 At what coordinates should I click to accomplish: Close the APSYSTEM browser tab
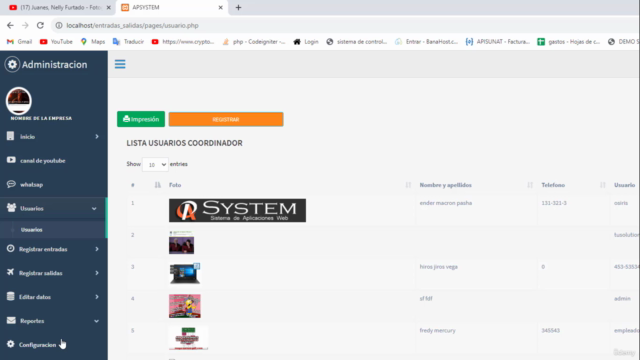click(x=220, y=7)
